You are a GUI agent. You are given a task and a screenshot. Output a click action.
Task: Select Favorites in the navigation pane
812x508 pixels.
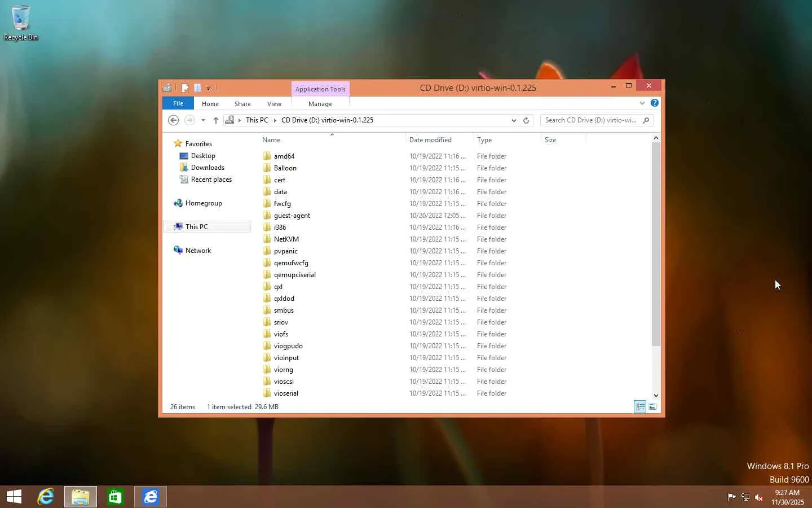[198, 144]
